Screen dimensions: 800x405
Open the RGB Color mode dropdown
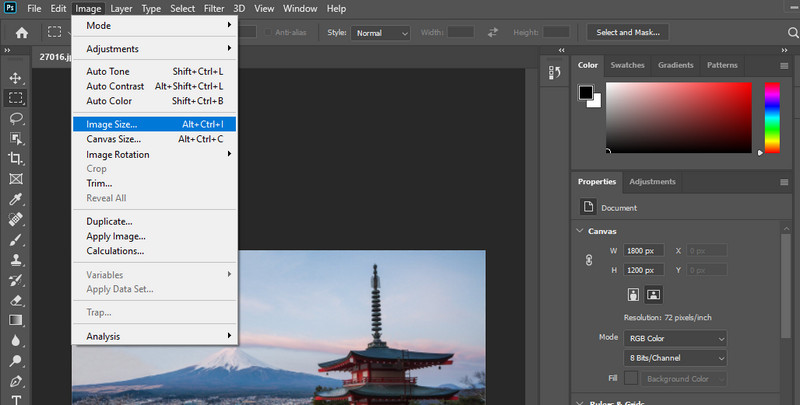(x=675, y=338)
